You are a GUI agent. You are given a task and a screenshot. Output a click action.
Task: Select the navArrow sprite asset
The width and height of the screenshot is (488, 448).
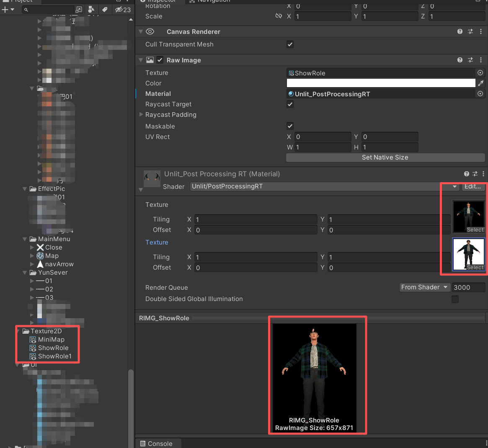pos(55,264)
